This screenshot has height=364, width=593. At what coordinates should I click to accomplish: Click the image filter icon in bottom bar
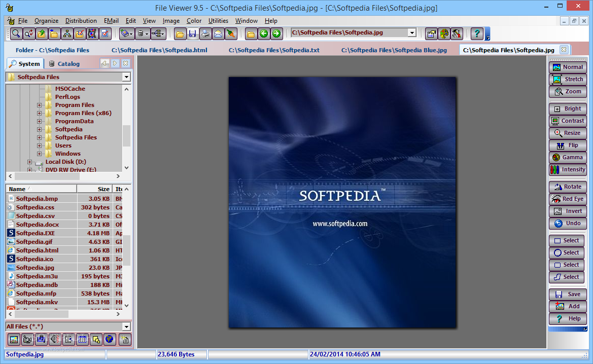click(x=14, y=340)
